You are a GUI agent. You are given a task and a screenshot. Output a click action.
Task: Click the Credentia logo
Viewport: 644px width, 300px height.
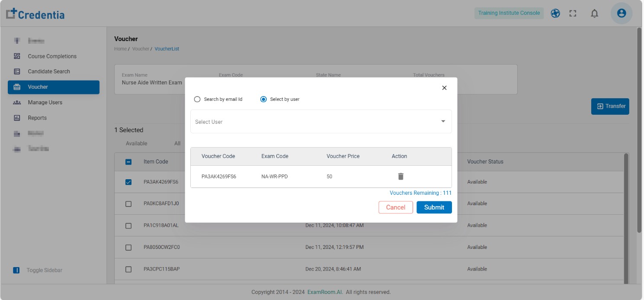click(35, 14)
